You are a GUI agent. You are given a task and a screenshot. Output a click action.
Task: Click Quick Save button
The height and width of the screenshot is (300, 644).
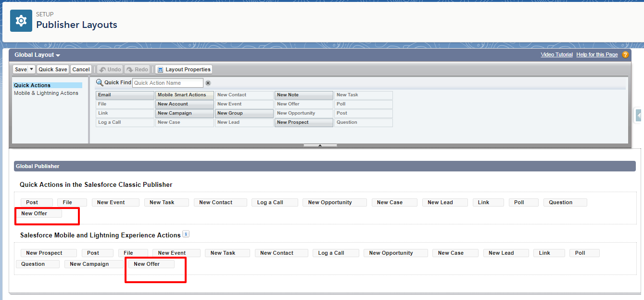point(53,69)
